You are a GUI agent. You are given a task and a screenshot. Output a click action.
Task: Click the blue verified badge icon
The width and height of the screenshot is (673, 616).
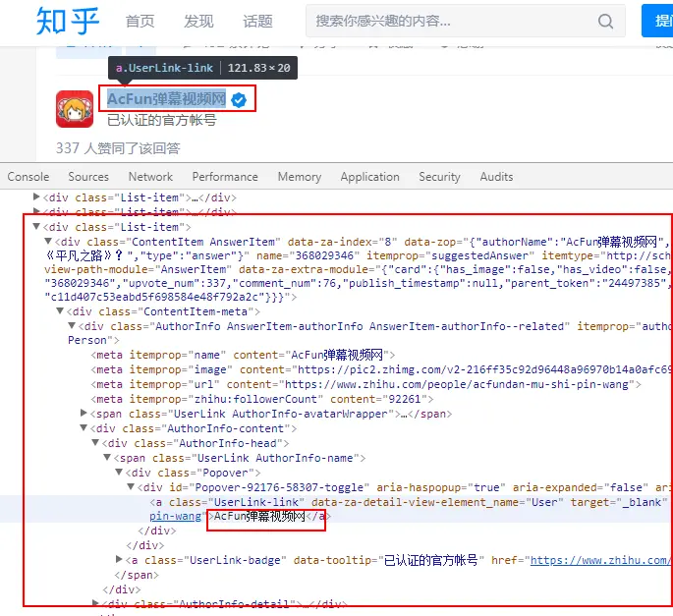(x=239, y=100)
